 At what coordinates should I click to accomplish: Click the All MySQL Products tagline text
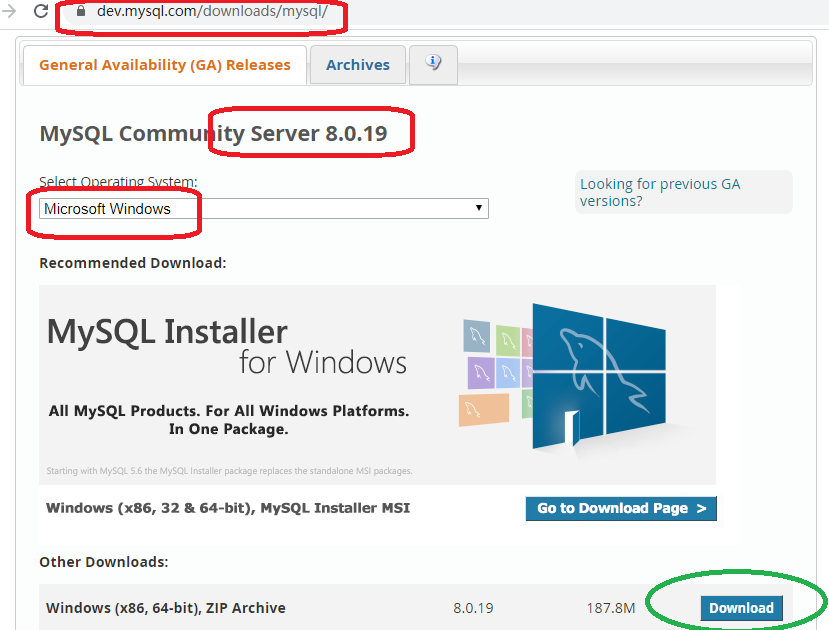(229, 420)
